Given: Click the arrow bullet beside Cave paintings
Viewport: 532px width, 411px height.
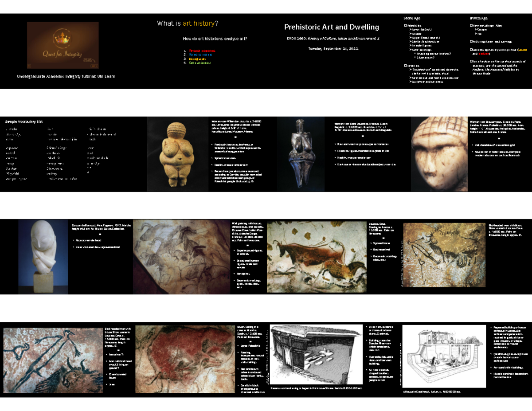Looking at the screenshot, I should [410, 50].
